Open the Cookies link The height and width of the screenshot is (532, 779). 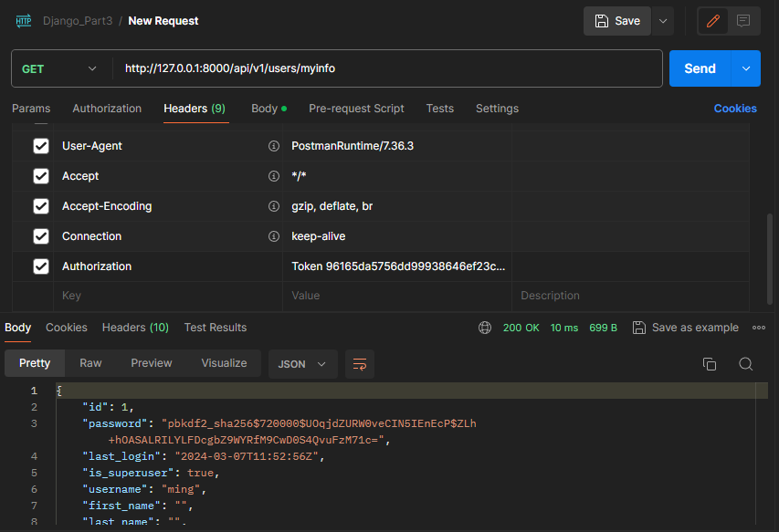(x=735, y=109)
